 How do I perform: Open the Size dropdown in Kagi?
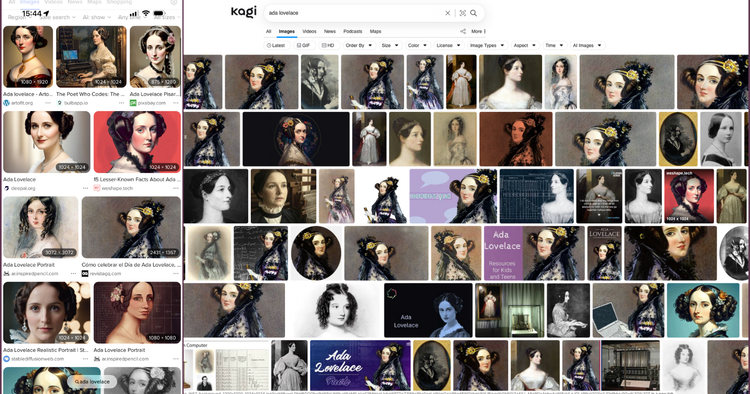pyautogui.click(x=390, y=45)
